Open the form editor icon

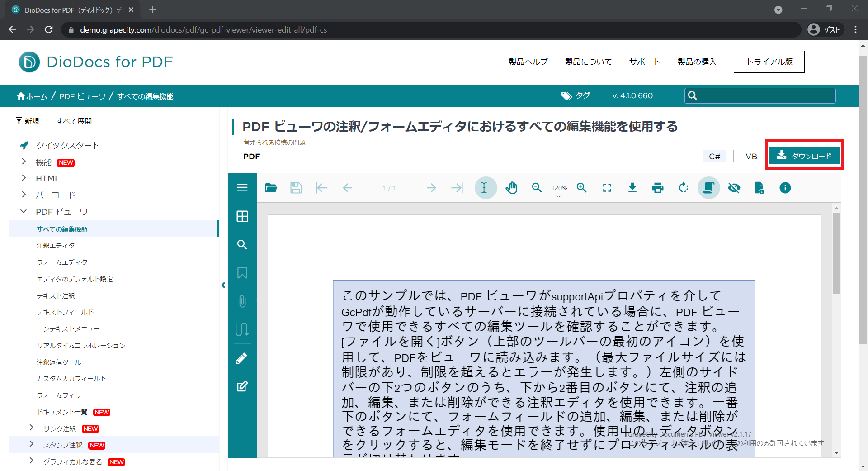click(x=242, y=386)
